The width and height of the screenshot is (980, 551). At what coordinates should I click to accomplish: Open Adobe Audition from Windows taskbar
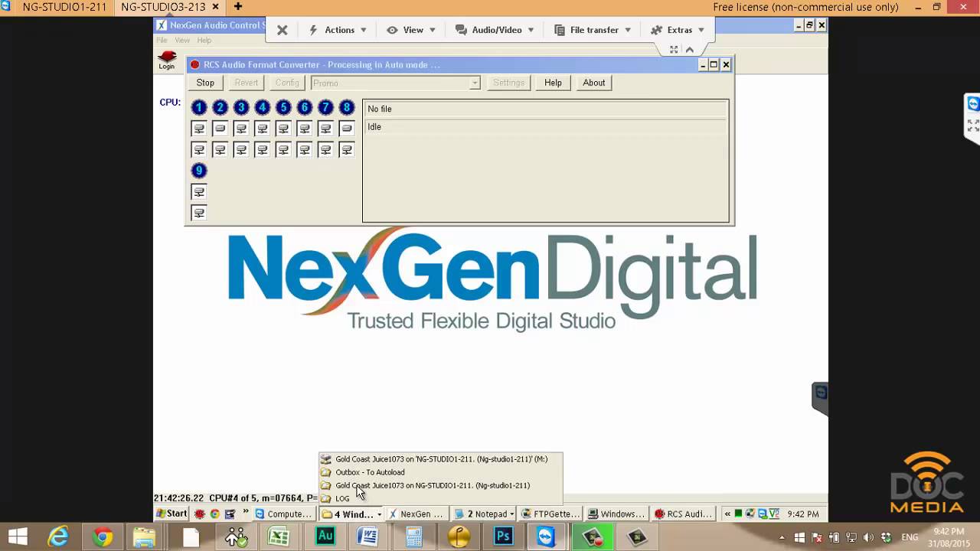[x=325, y=536]
